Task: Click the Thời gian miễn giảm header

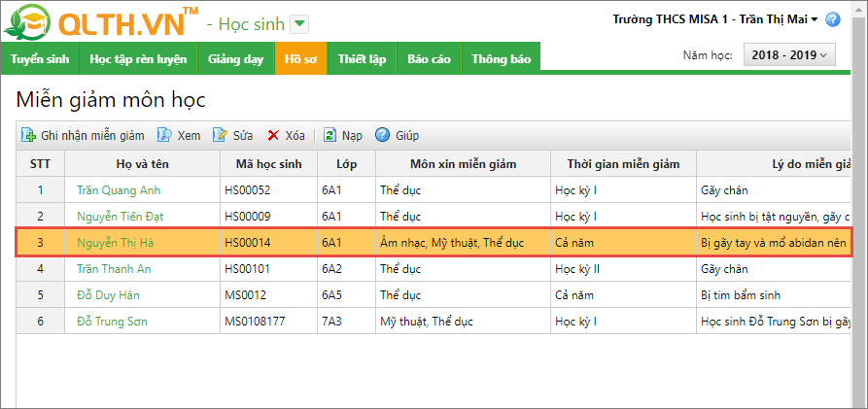Action: (x=623, y=164)
